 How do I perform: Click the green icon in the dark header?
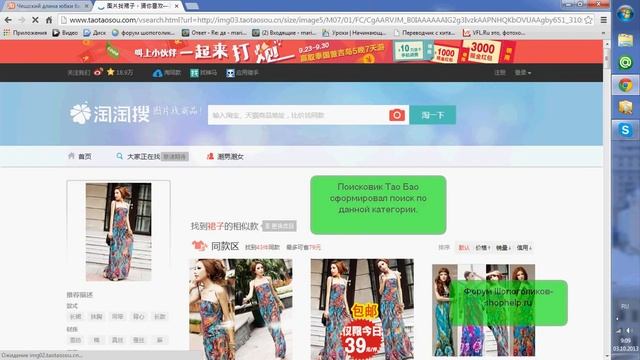click(194, 73)
